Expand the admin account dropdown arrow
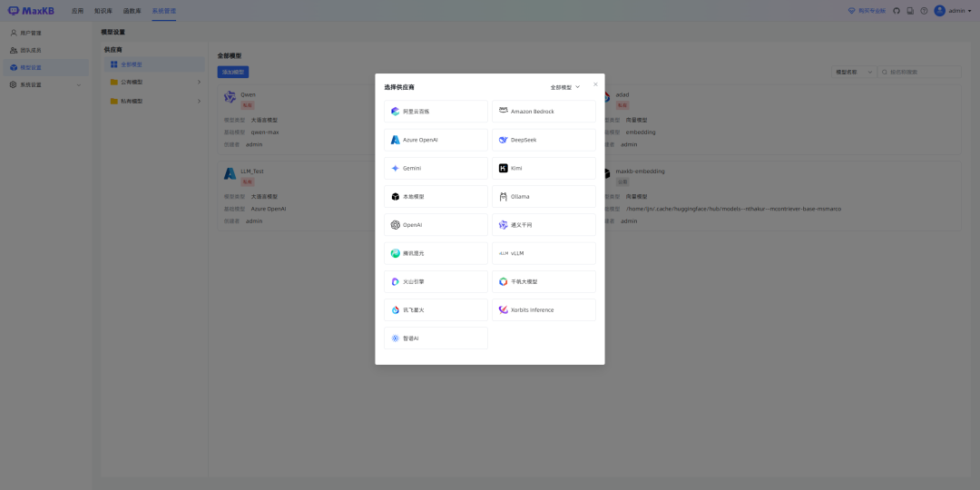This screenshot has height=490, width=980. tap(969, 11)
